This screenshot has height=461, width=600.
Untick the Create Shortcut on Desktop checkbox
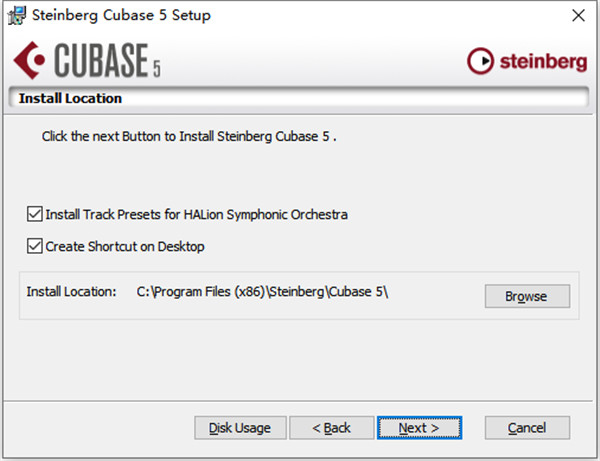click(36, 246)
